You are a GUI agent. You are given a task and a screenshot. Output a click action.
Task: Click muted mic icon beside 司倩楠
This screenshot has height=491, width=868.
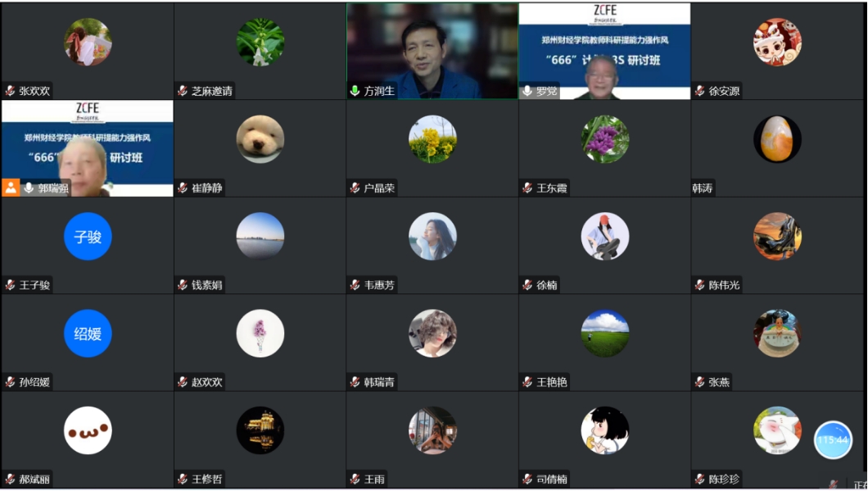pyautogui.click(x=527, y=479)
